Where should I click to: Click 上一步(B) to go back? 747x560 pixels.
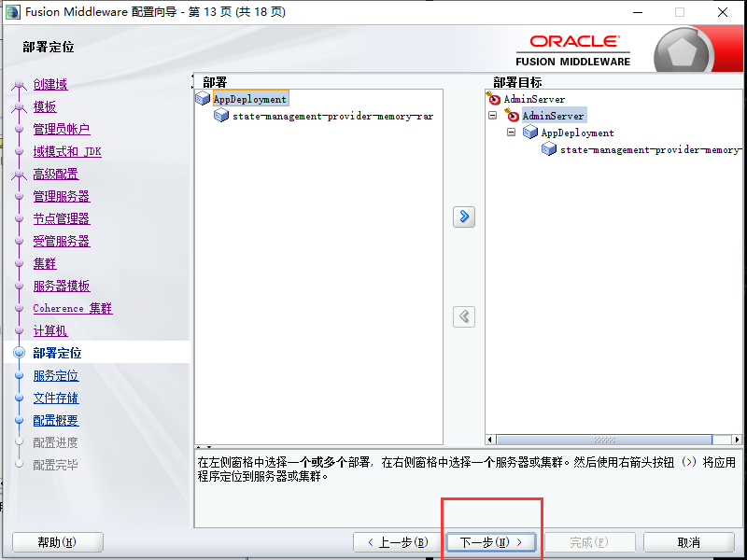(x=398, y=542)
